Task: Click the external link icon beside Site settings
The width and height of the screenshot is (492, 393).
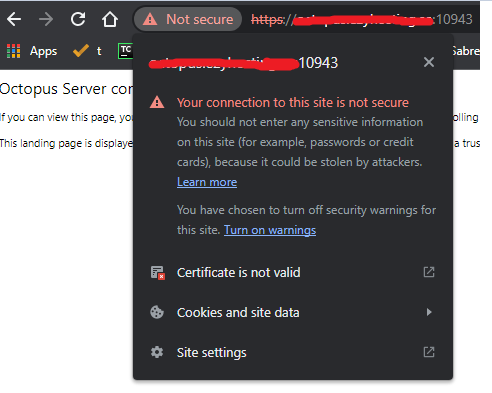Action: click(x=429, y=352)
